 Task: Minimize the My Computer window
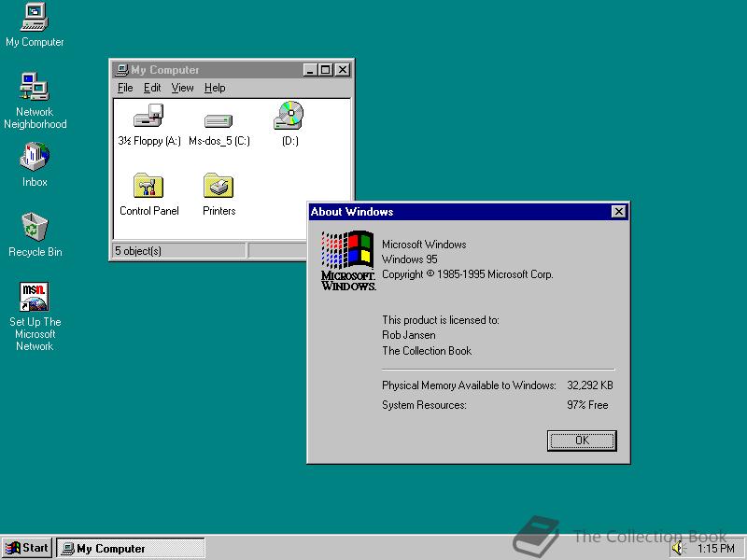tap(310, 70)
